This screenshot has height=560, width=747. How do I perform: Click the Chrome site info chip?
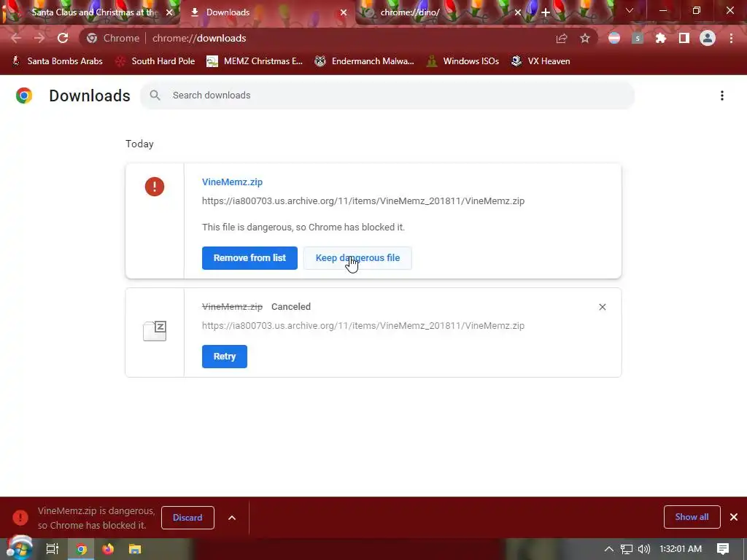tap(113, 38)
